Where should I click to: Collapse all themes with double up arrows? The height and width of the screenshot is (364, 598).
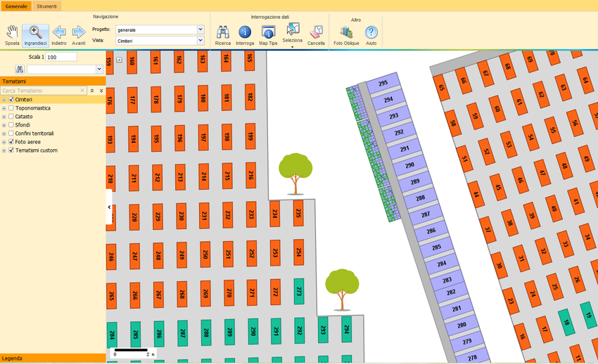point(92,91)
